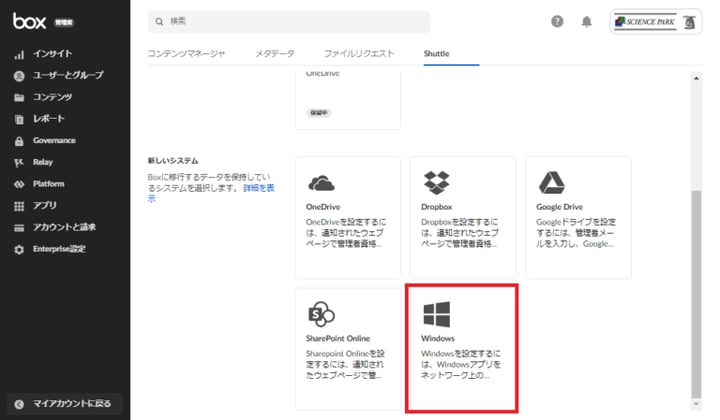
Task: Click the Platform code icon
Action: (x=19, y=185)
